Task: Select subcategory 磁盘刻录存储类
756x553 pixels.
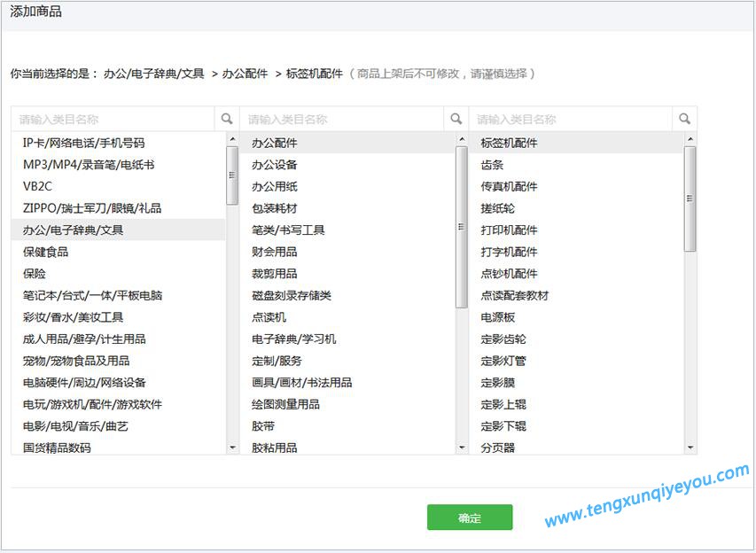Action: (x=347, y=295)
